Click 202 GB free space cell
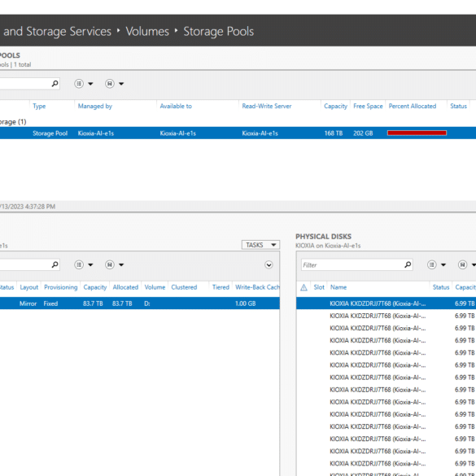 pyautogui.click(x=363, y=133)
